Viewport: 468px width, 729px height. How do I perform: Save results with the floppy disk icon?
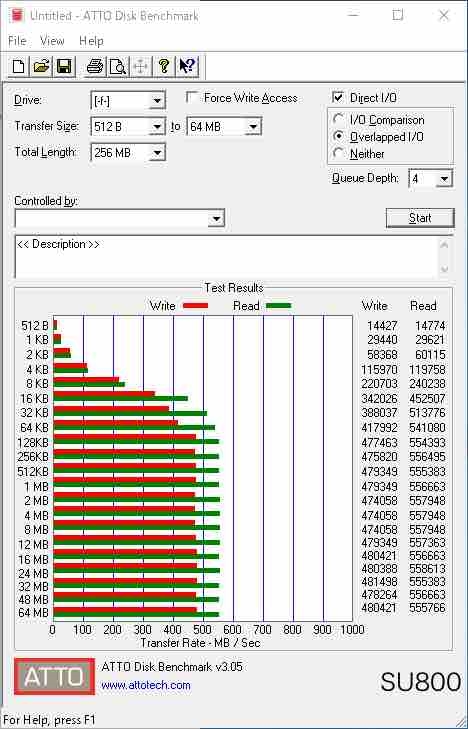[64, 66]
